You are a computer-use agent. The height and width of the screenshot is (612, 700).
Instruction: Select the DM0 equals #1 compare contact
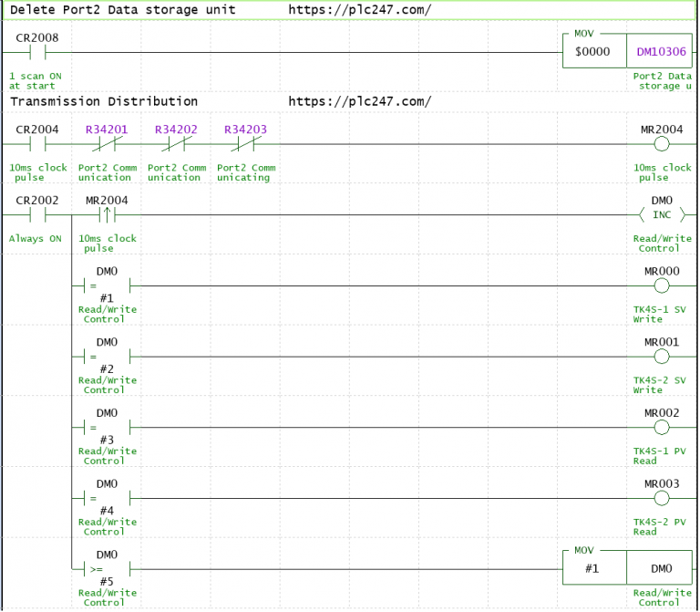107,285
